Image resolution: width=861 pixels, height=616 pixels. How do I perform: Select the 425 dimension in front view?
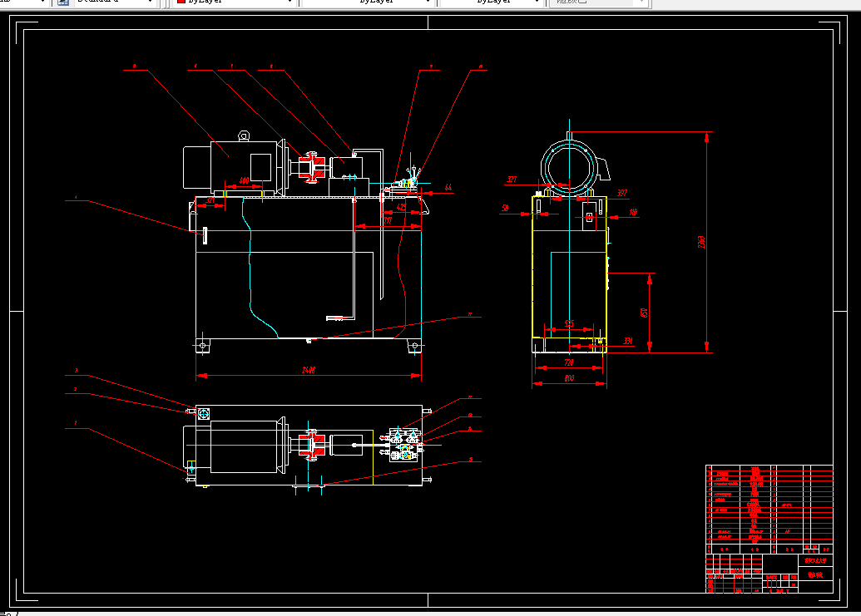[x=402, y=207]
